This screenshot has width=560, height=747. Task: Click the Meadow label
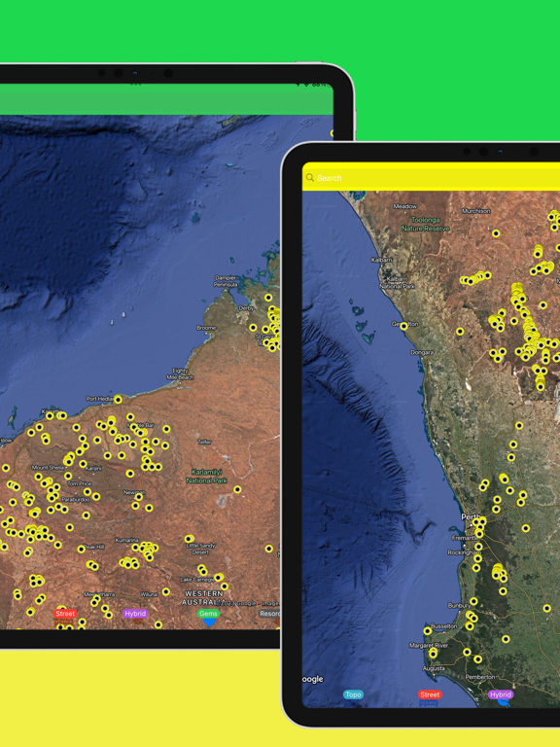point(404,206)
